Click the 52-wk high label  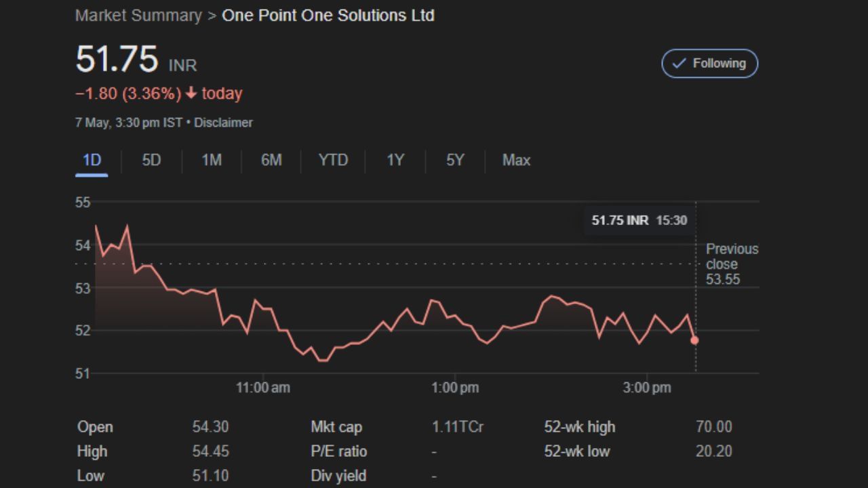(580, 427)
